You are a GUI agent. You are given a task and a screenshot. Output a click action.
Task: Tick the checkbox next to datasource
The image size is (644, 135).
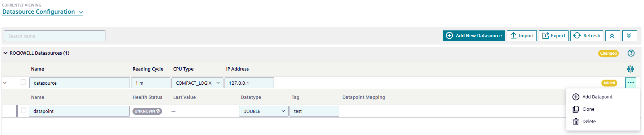click(x=23, y=82)
